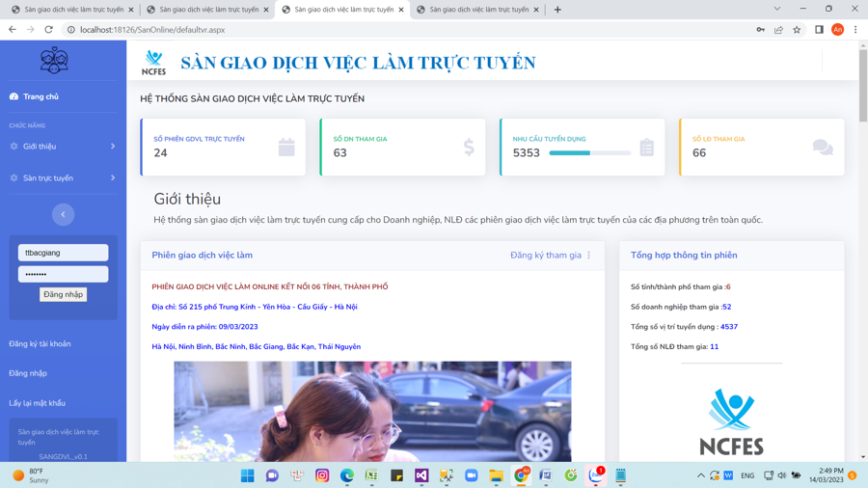
Task: Click the browser forward arrow
Action: coord(31,30)
